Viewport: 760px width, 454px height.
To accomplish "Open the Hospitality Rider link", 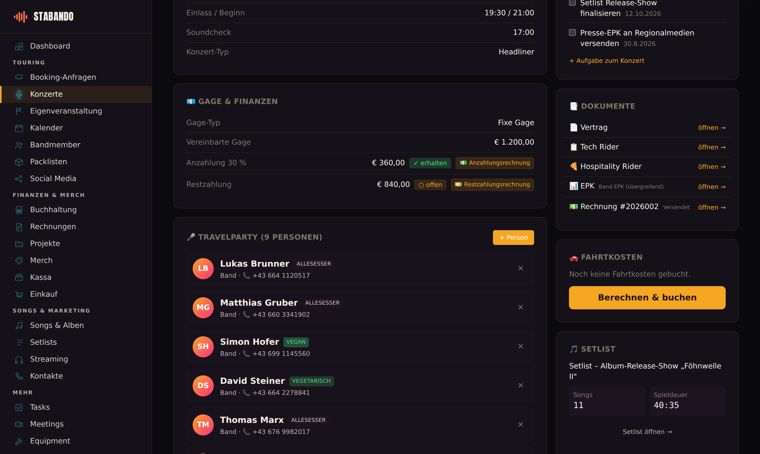I will point(712,167).
